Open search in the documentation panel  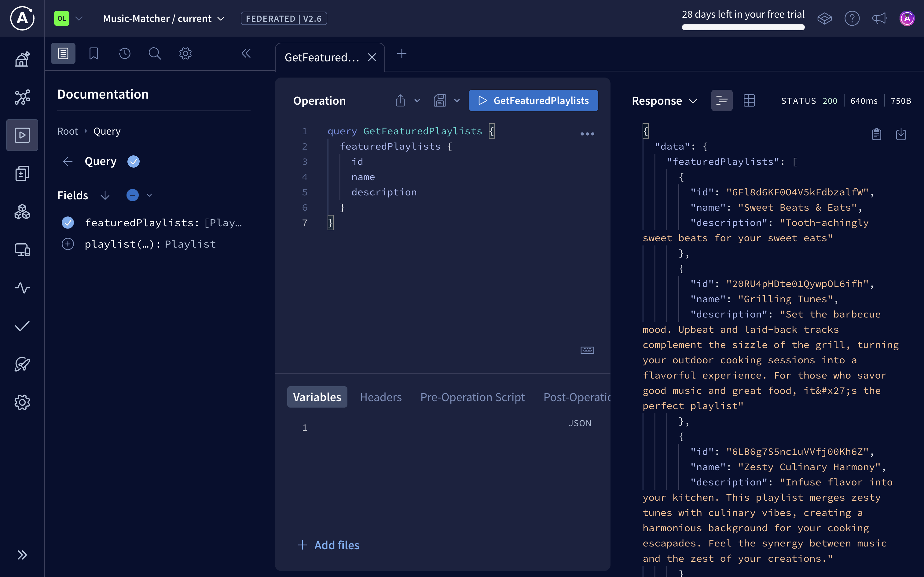pos(155,53)
